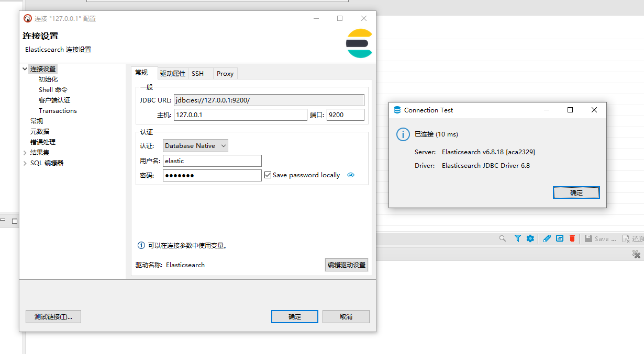Viewport: 644px width, 354px height.
Task: Click the blue filter funnel icon
Action: (x=517, y=238)
